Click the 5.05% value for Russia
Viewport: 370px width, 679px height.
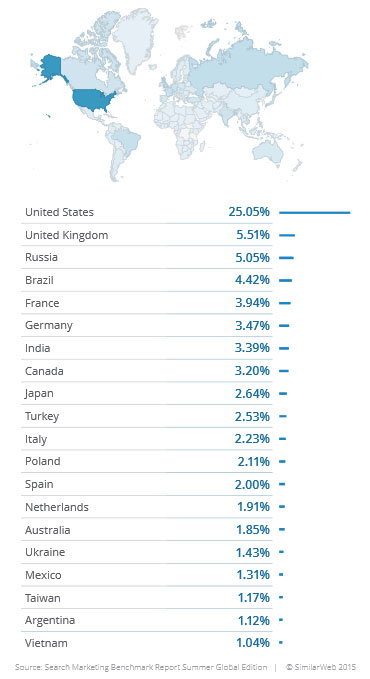pos(253,258)
